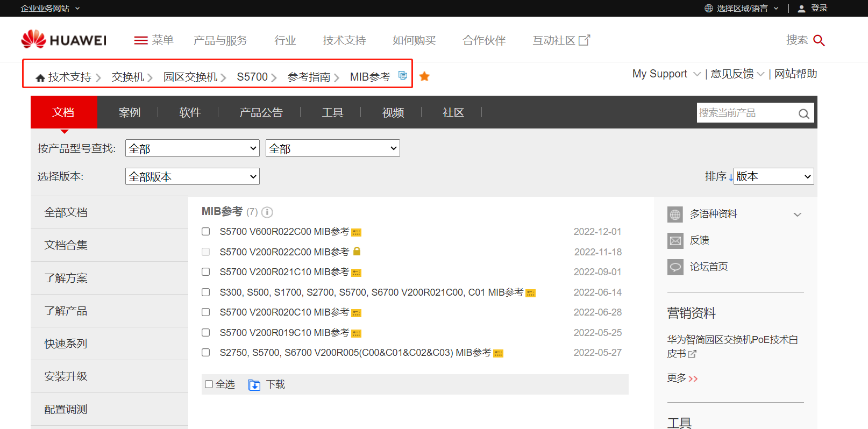
Task: Open the 排序 版本 dropdown
Action: (x=774, y=176)
